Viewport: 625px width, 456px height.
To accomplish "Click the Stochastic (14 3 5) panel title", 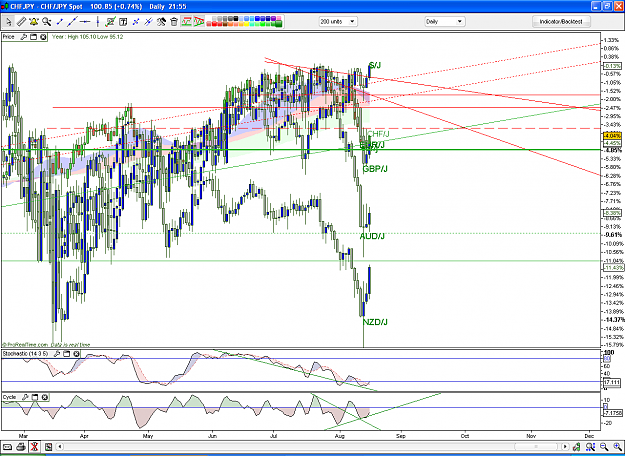I will [x=27, y=354].
